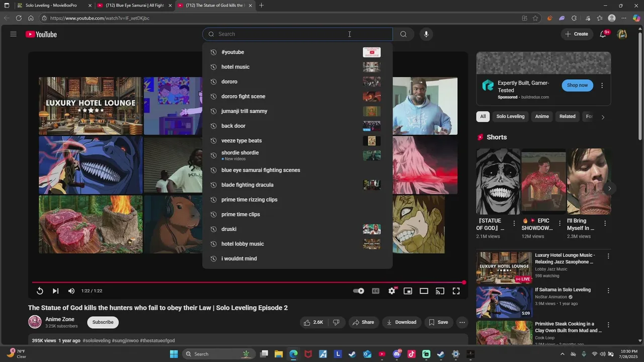
Task: Open options for I'll Bring Myself short
Action: (605, 223)
